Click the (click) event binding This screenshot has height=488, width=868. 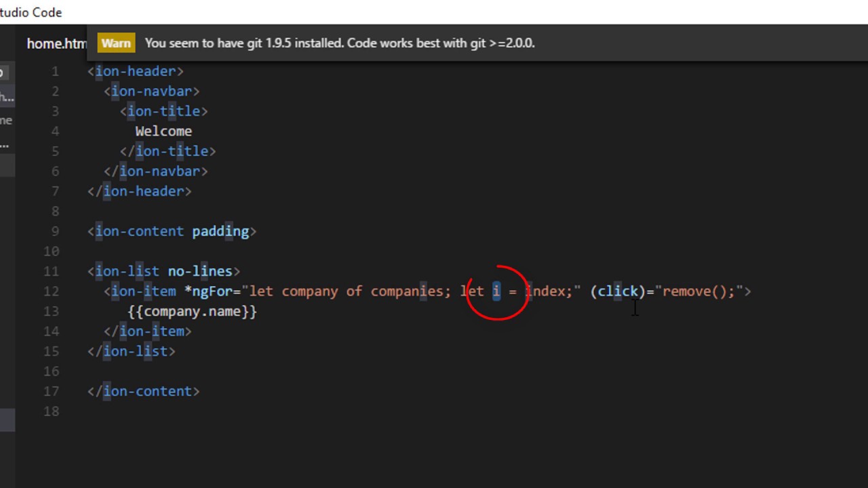click(x=618, y=291)
